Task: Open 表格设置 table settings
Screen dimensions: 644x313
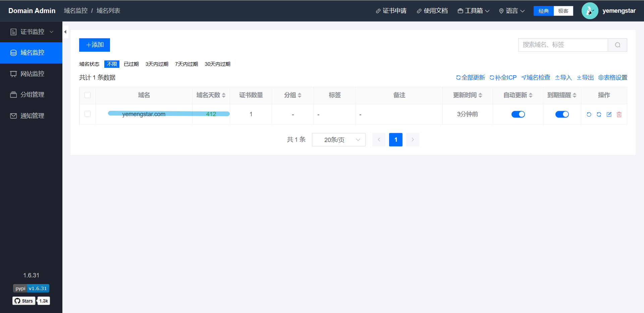Action: coord(613,78)
